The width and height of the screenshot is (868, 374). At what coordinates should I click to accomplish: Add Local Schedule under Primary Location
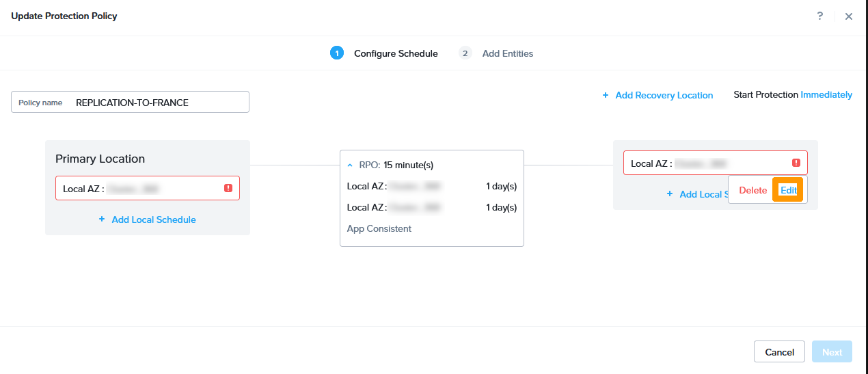[x=148, y=219]
